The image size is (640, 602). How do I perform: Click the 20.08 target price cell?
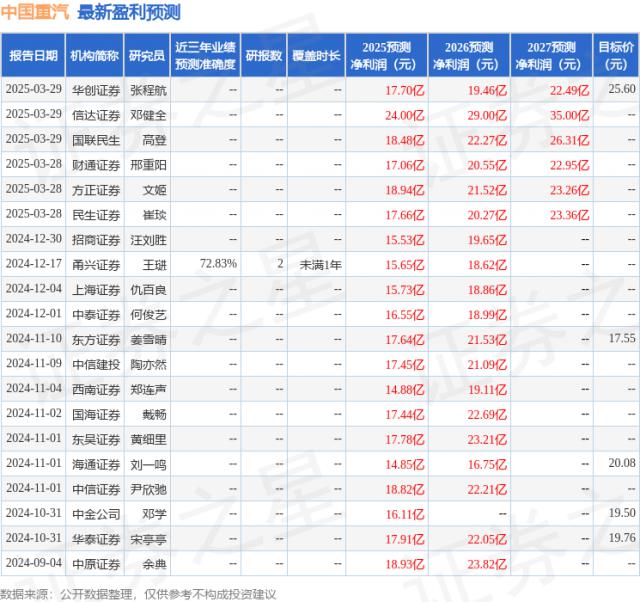621,462
